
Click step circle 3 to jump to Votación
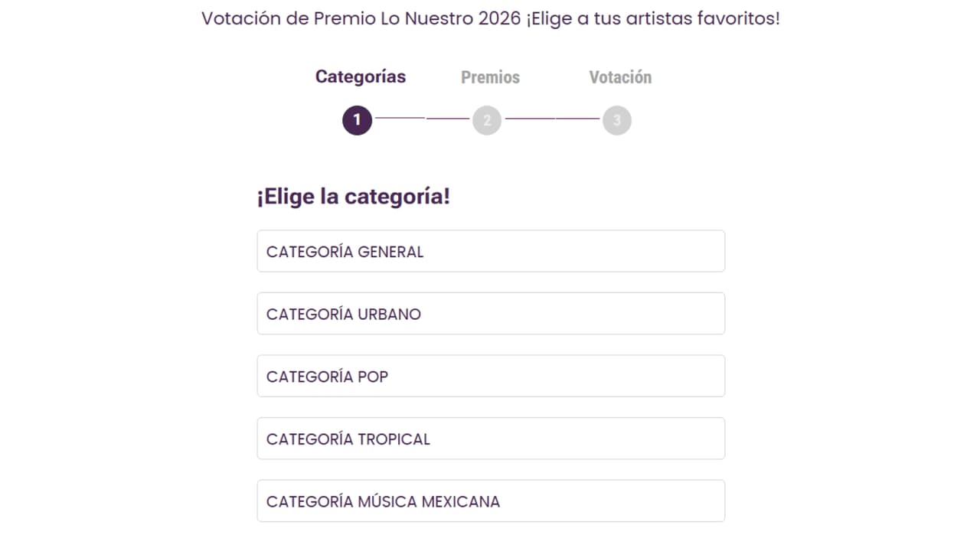pos(617,120)
